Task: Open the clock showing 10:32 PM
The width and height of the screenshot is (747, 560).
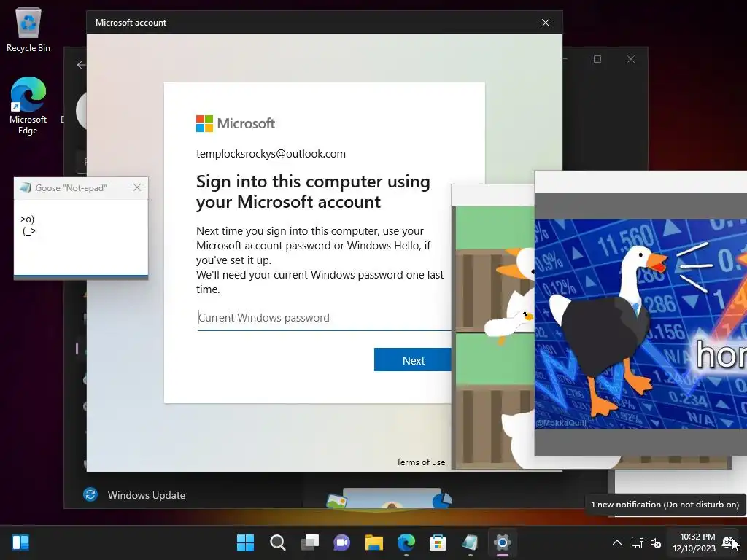Action: (694, 542)
